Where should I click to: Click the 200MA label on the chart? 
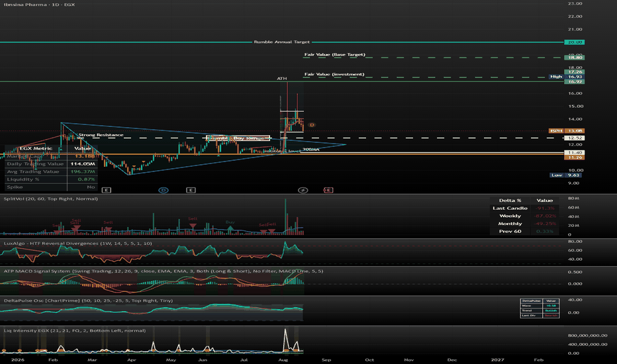[311, 150]
